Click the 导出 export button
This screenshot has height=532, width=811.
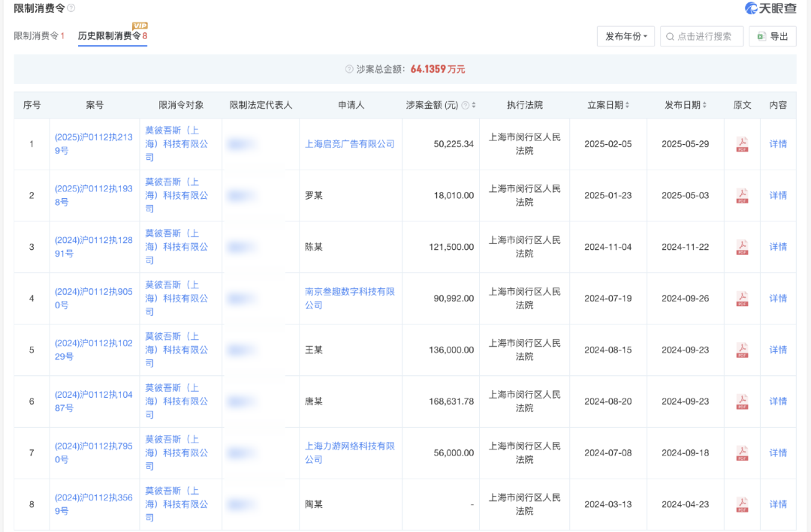tap(772, 36)
